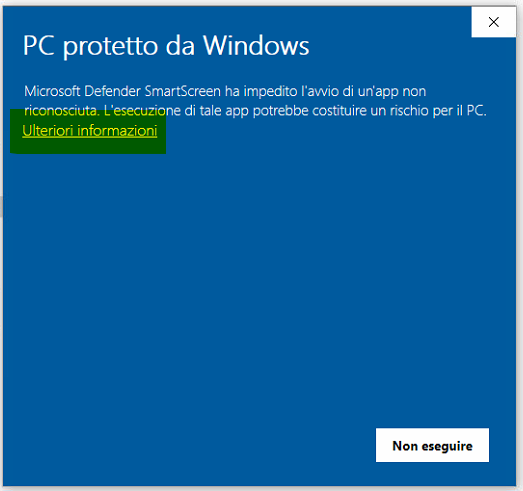Click the Microsoft Defender SmartScreen warning text
Viewport: 523px width, 491px height.
(255, 101)
